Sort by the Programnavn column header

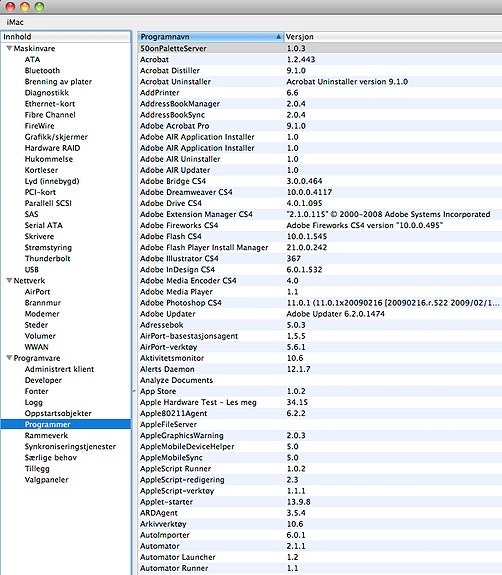click(210, 37)
